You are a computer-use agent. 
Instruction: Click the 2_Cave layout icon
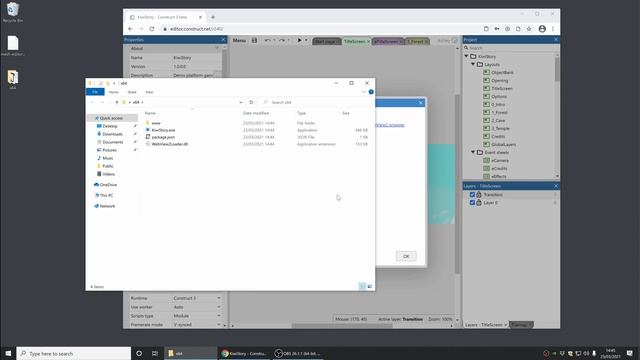486,120
